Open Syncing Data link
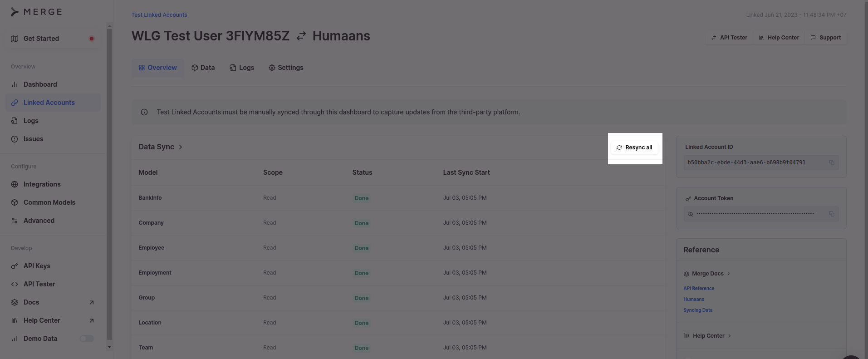868x359 pixels. click(698, 310)
